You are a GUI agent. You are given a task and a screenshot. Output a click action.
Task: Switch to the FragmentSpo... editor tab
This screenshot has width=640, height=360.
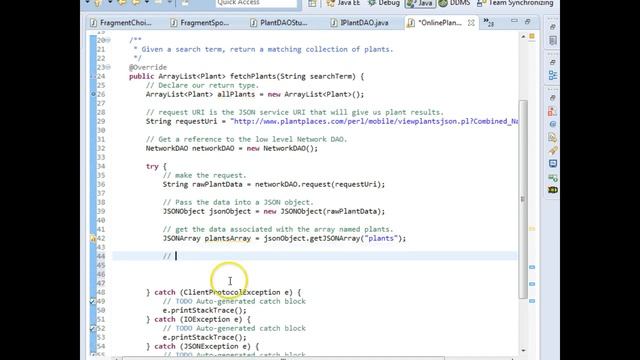click(200, 23)
